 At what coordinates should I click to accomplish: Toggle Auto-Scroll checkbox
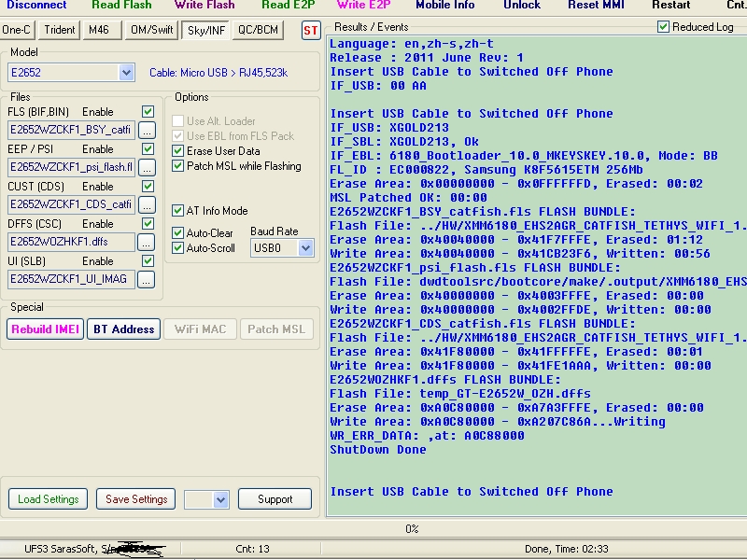click(177, 247)
